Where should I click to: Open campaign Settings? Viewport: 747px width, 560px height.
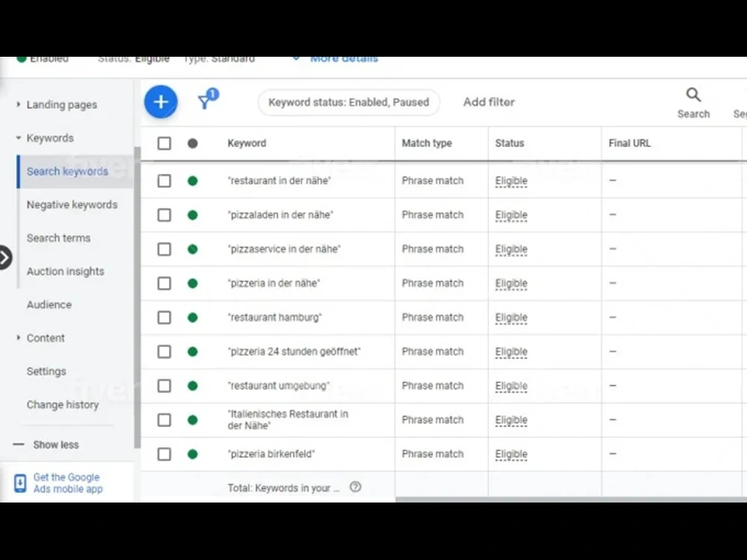(46, 371)
